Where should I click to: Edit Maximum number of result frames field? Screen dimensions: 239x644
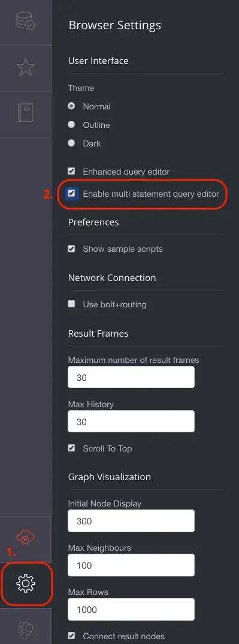point(131,377)
